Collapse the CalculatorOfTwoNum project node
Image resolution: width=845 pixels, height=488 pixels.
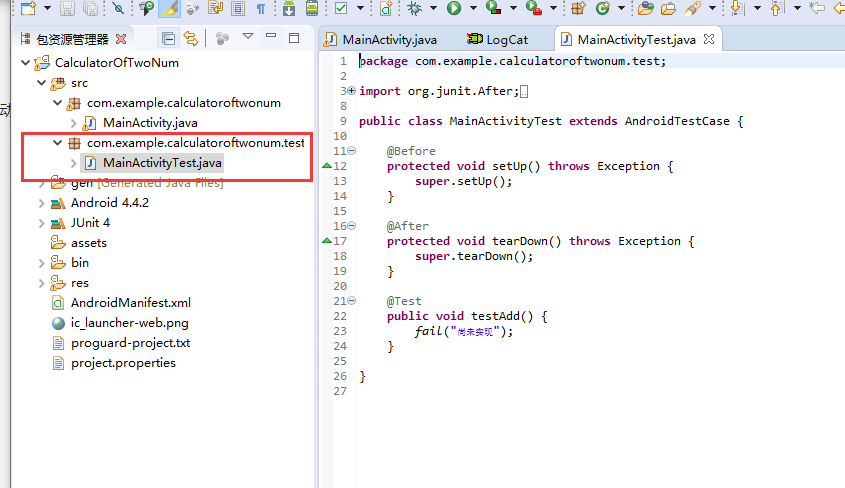point(25,62)
